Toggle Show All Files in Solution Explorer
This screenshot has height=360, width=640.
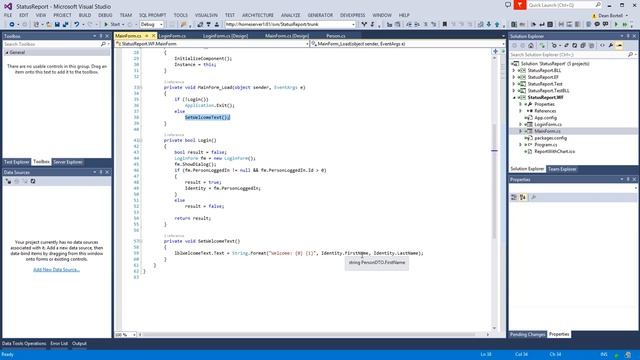[591, 45]
